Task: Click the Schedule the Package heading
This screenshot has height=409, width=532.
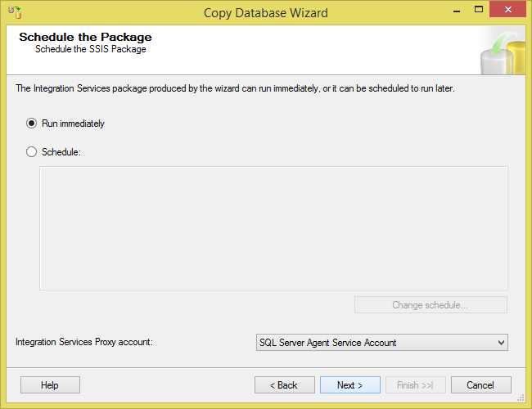Action: tap(85, 37)
